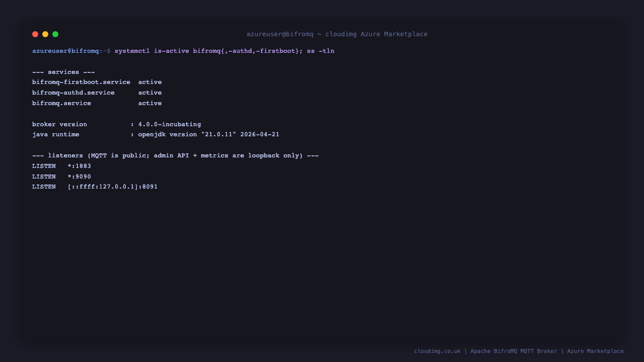Click the terminal title 'azureuser@bifromq ~ cloudimg Azure Marketplace'
644x362 pixels.
[337, 34]
